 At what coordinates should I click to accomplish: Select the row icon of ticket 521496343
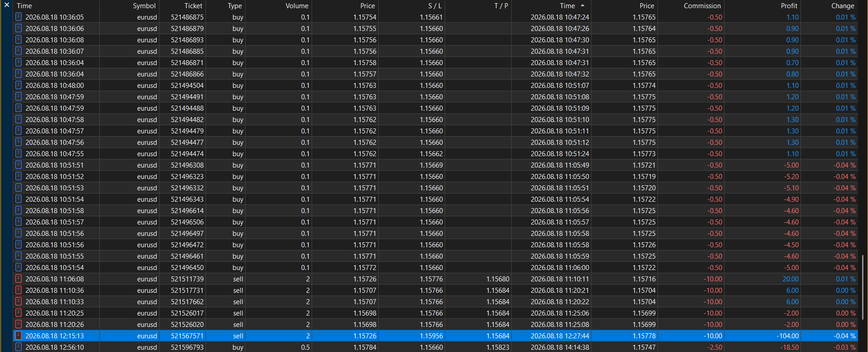[19, 199]
